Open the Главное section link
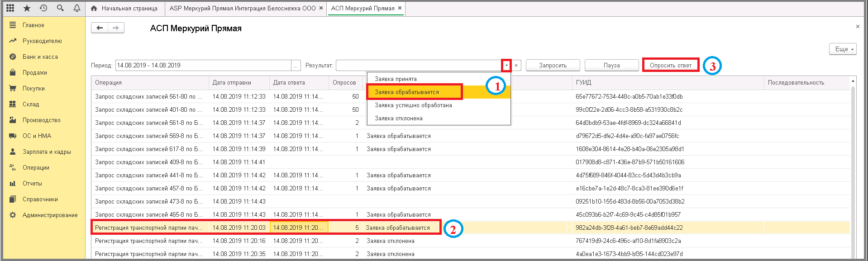This screenshot has width=868, height=261. [33, 25]
